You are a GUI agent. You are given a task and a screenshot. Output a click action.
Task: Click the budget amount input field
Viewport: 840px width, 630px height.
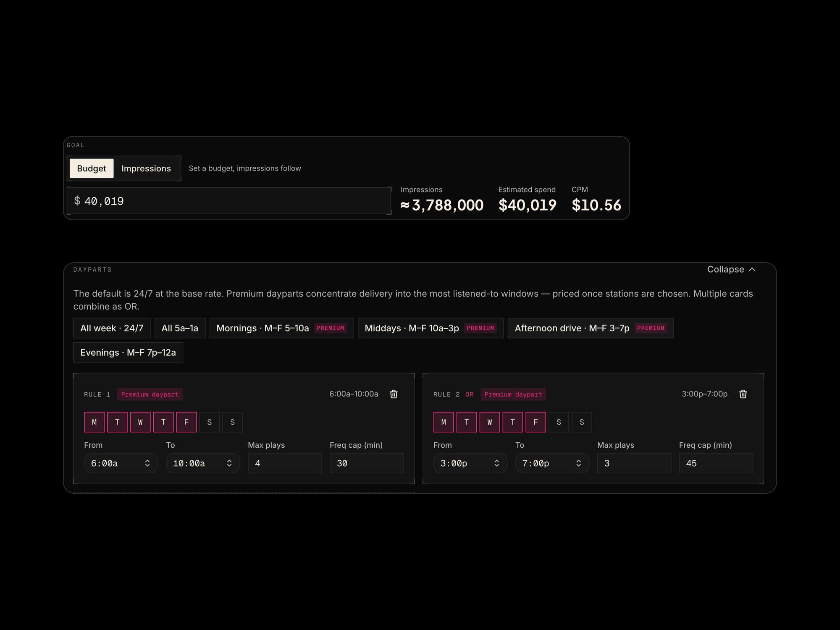coord(229,201)
